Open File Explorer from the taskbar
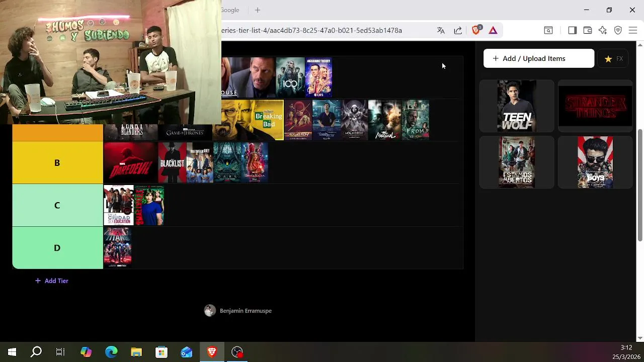Viewport: 644px width, 362px height. click(x=136, y=352)
